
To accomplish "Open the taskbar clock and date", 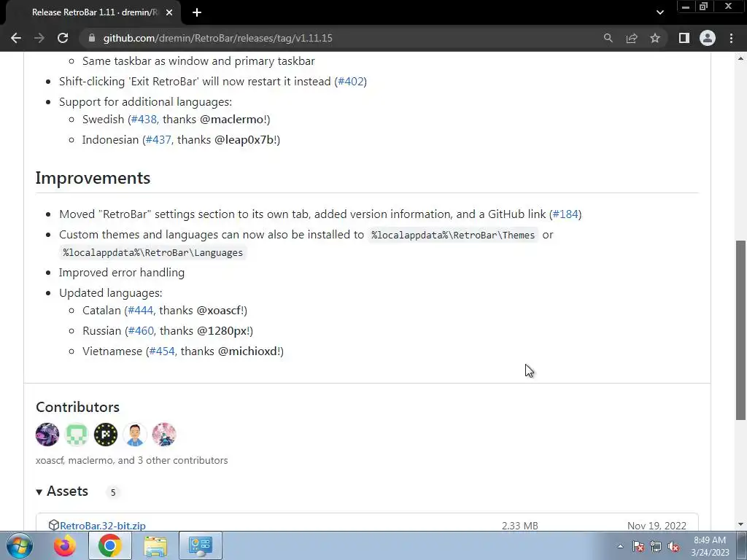I will coord(710,546).
